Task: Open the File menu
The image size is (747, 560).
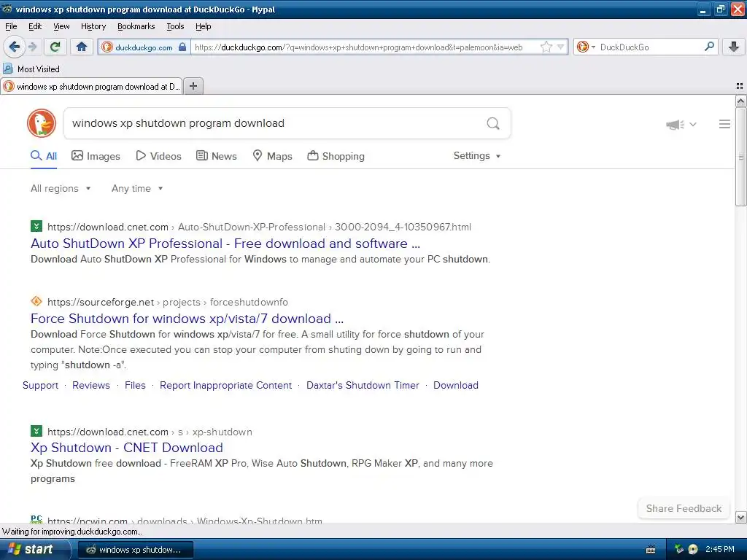Action: 11,26
